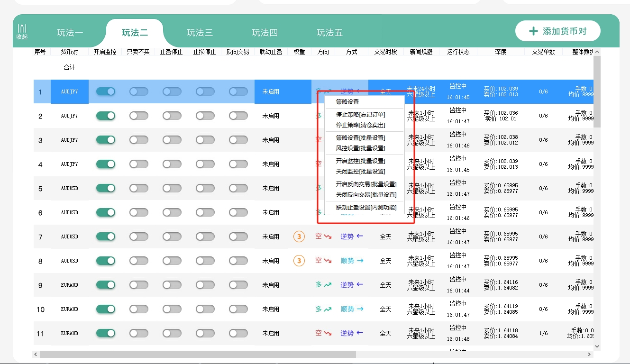This screenshot has height=364, width=630.
Task: Choose 停止策略[忘记订单] menu entry
Action: [364, 115]
